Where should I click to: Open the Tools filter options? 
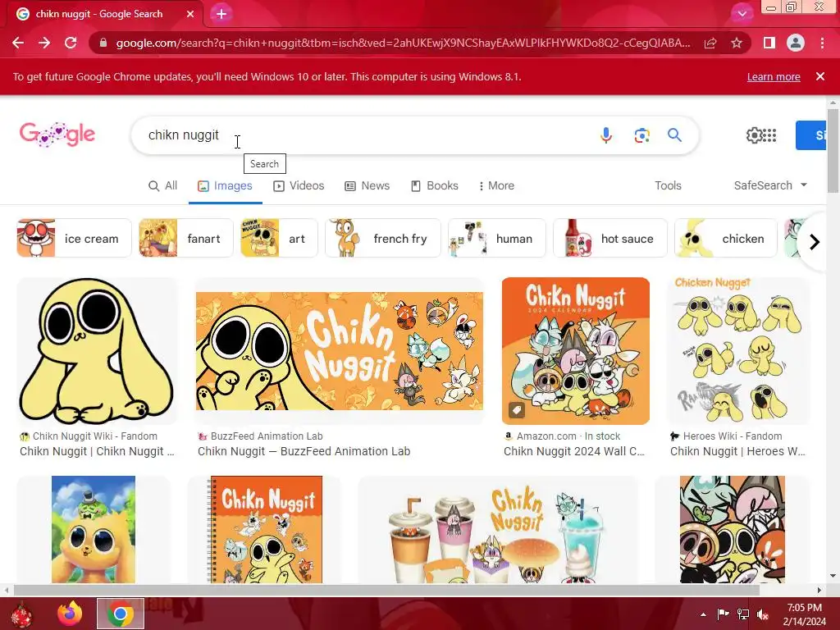point(668,186)
